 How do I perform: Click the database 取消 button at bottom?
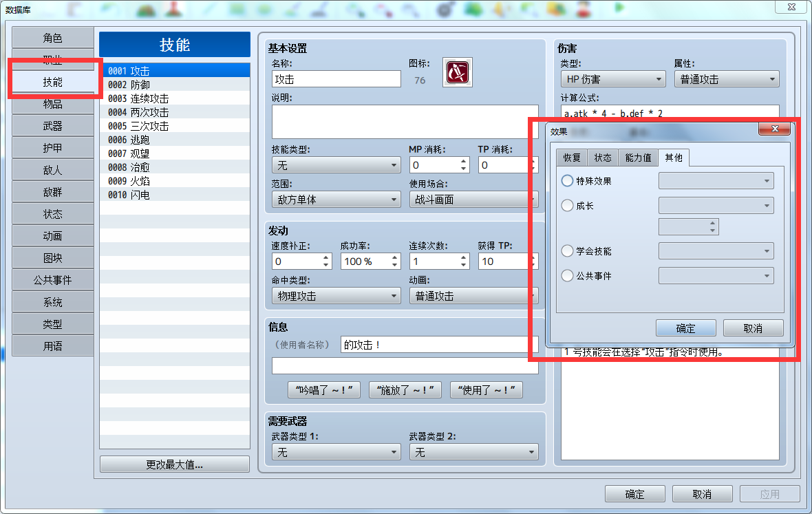coord(702,494)
